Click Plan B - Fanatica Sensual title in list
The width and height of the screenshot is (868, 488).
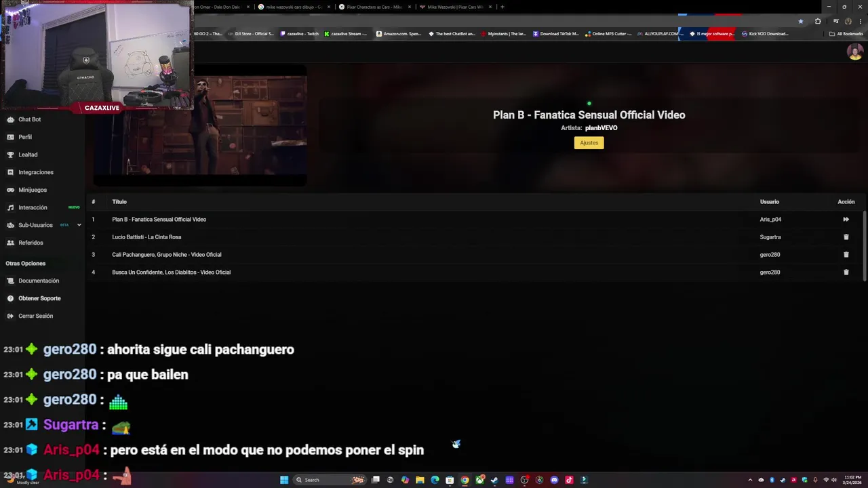pyautogui.click(x=159, y=220)
